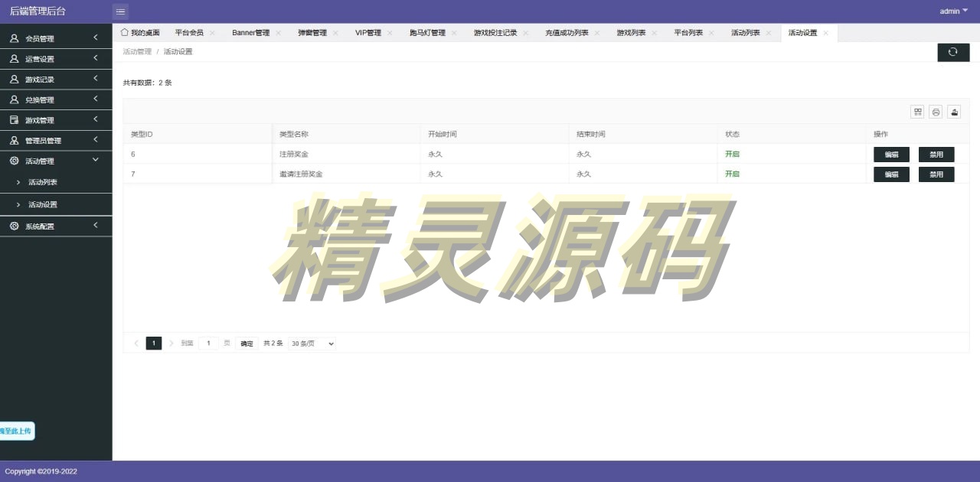Close the 游戏投注记录 tab

click(x=526, y=33)
